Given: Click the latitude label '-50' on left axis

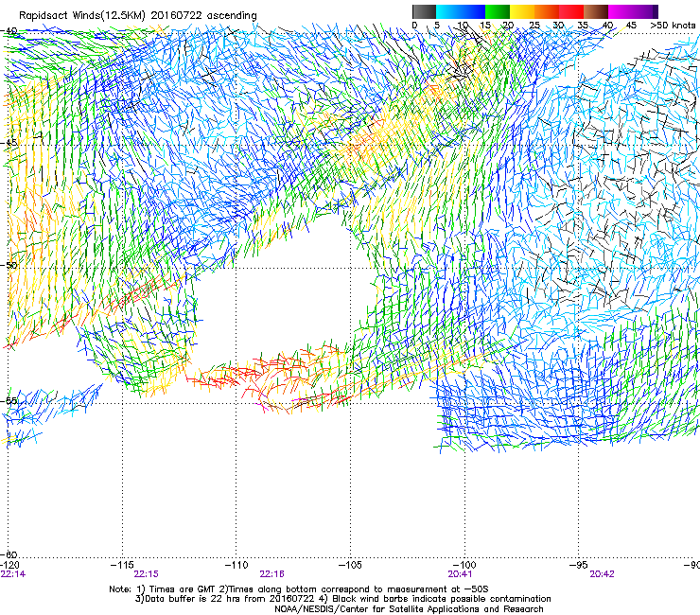Looking at the screenshot, I should tap(9, 265).
